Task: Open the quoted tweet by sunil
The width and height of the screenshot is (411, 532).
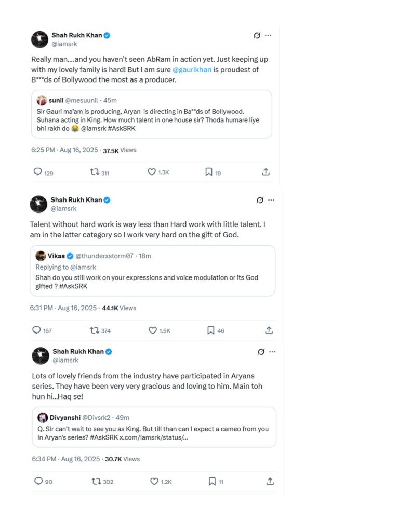Action: pyautogui.click(x=151, y=114)
